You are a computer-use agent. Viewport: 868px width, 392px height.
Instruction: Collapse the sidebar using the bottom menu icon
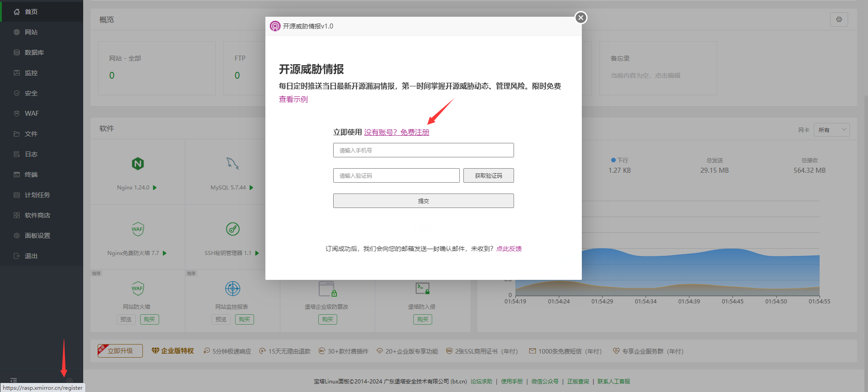(x=14, y=380)
